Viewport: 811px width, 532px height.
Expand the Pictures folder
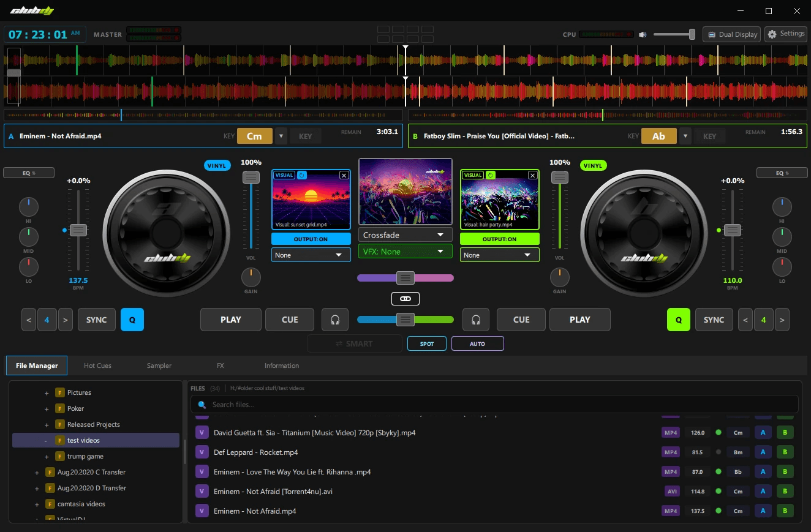click(x=47, y=393)
